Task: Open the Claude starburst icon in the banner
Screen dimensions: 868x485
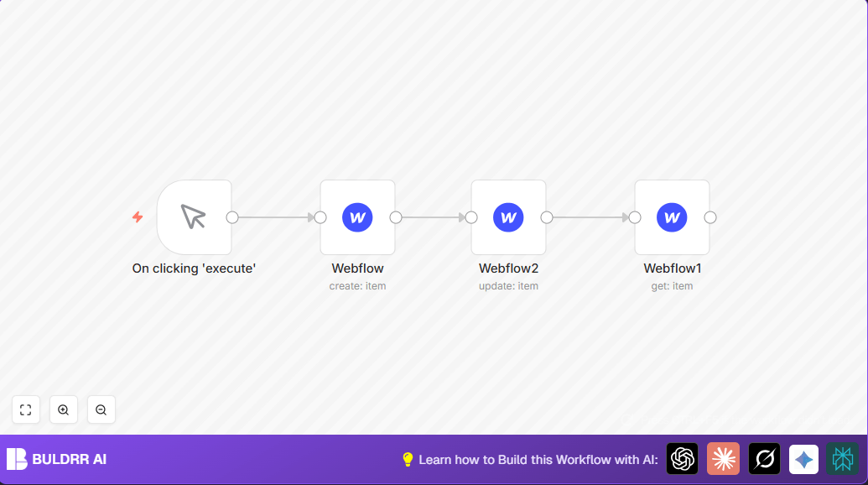Action: click(x=723, y=459)
